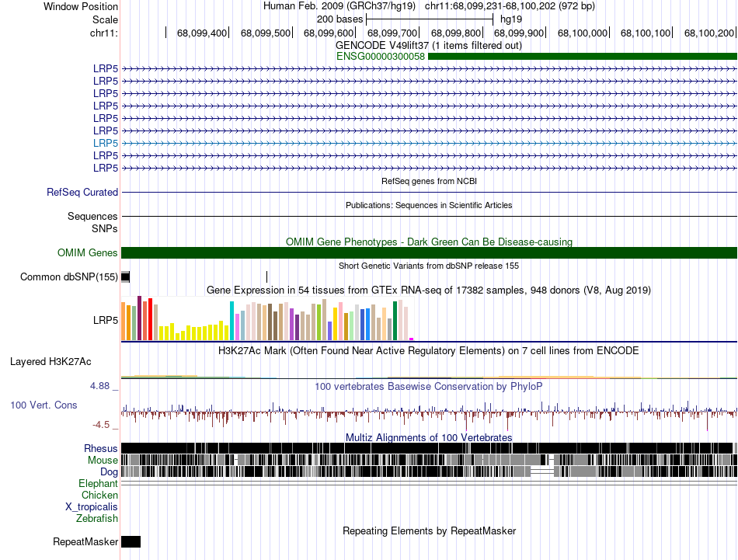This screenshot has width=738, height=560.
Task: Click the 200 bases scale bar
Action: (430, 19)
